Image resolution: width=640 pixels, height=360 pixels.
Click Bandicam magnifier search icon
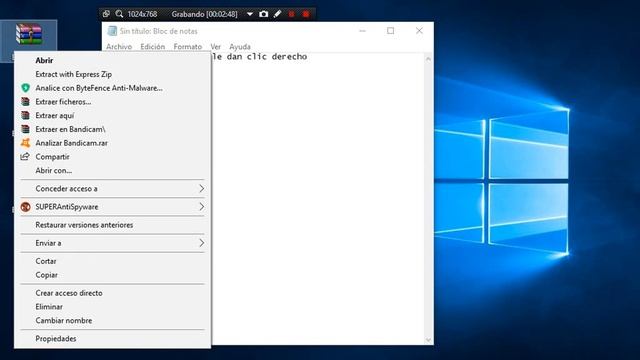pyautogui.click(x=119, y=14)
